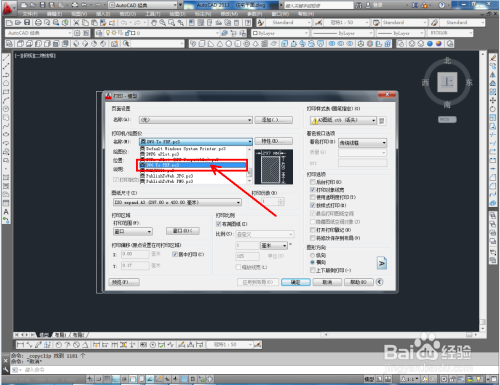Click the blue sphere visual style icon
Screen dimensions: 500x385
tap(430, 44)
